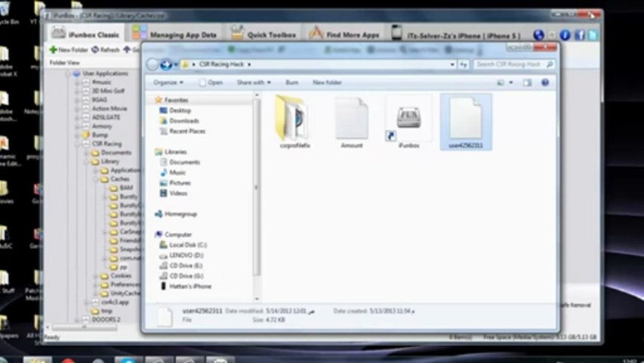Image resolution: width=644 pixels, height=363 pixels.
Task: Click the blue info icon in iFunbox
Action: [565, 35]
